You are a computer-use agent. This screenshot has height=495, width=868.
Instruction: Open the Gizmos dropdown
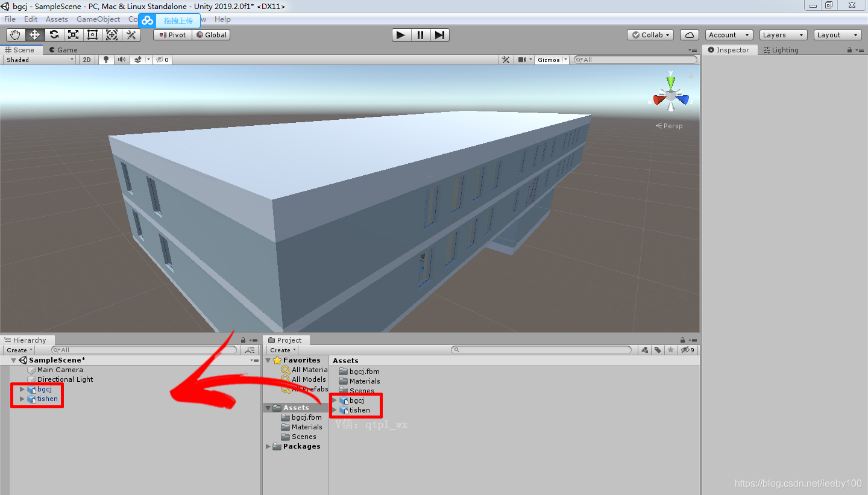[552, 60]
